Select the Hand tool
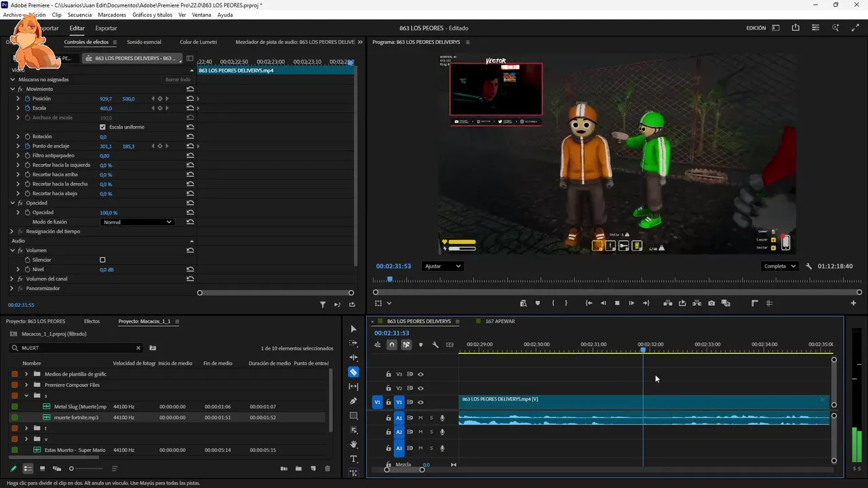 [x=353, y=444]
